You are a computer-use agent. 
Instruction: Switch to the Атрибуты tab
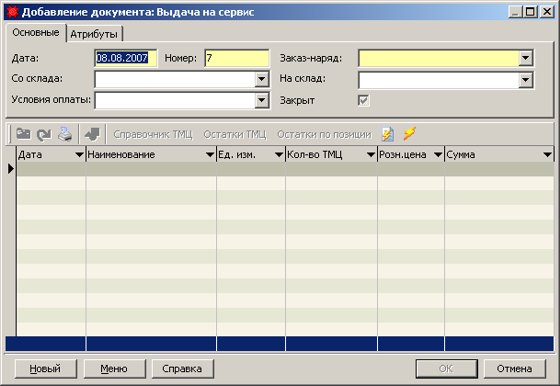94,34
